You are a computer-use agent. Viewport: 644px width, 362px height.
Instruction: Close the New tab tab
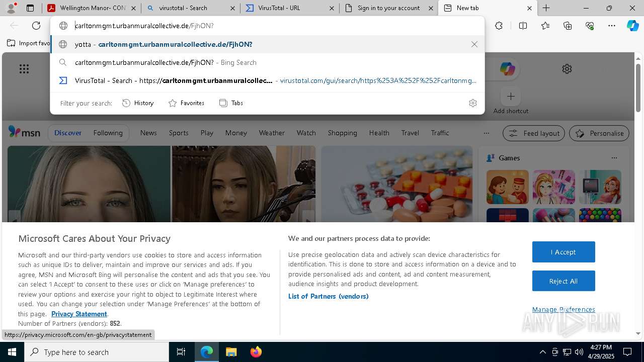pyautogui.click(x=529, y=8)
